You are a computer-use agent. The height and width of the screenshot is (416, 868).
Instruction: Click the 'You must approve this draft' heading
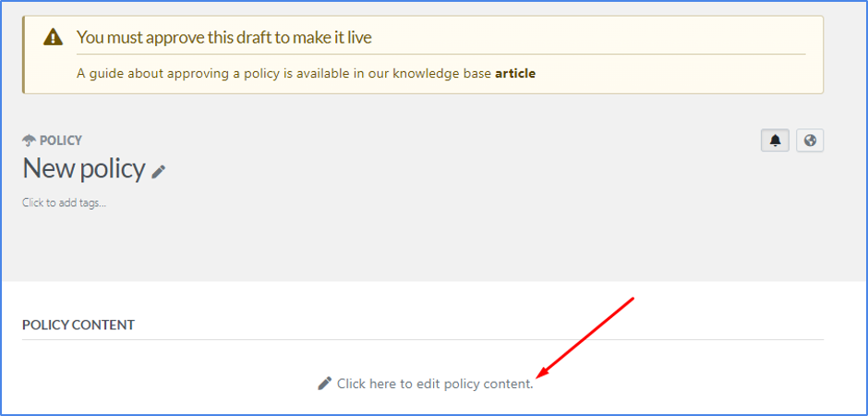coord(223,37)
